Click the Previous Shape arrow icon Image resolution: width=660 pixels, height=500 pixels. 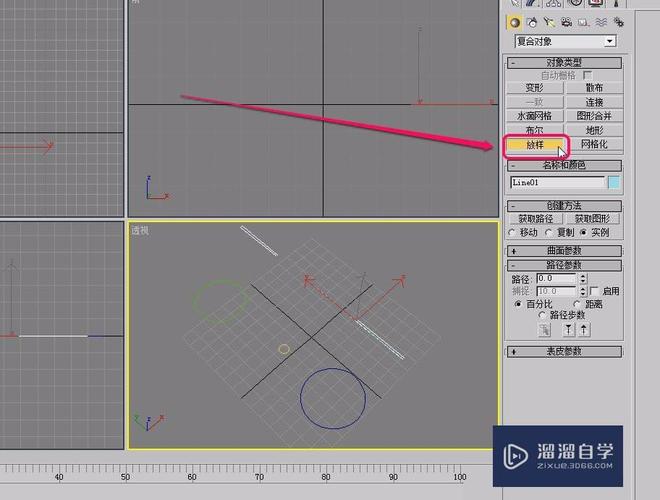[569, 330]
